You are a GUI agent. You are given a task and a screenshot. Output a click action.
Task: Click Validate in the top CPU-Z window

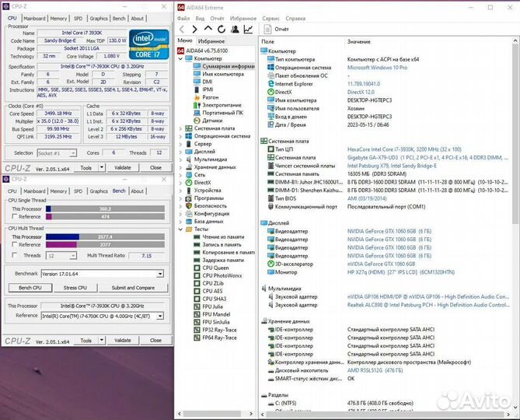[123, 167]
